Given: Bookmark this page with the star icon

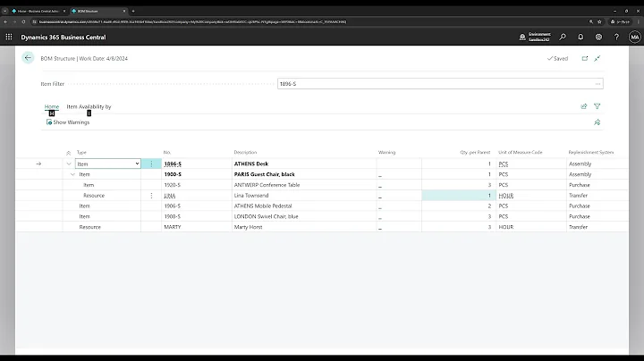Looking at the screenshot, I should click(599, 21).
